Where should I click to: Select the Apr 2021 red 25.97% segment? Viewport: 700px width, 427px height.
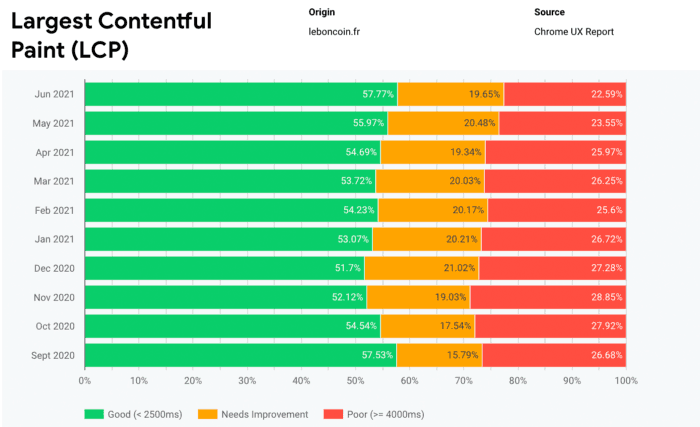pyautogui.click(x=555, y=152)
